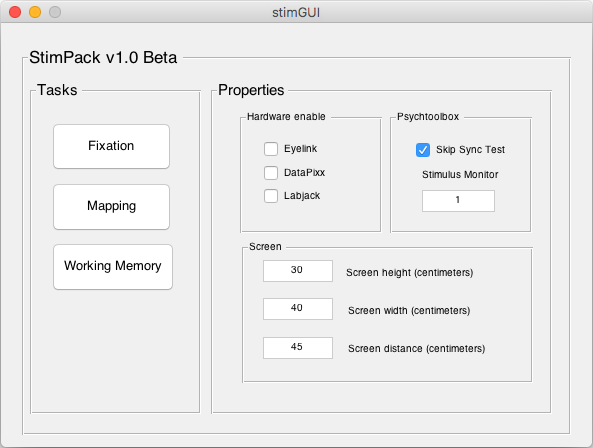Start the Working Memory task
This screenshot has width=593, height=448.
(113, 267)
